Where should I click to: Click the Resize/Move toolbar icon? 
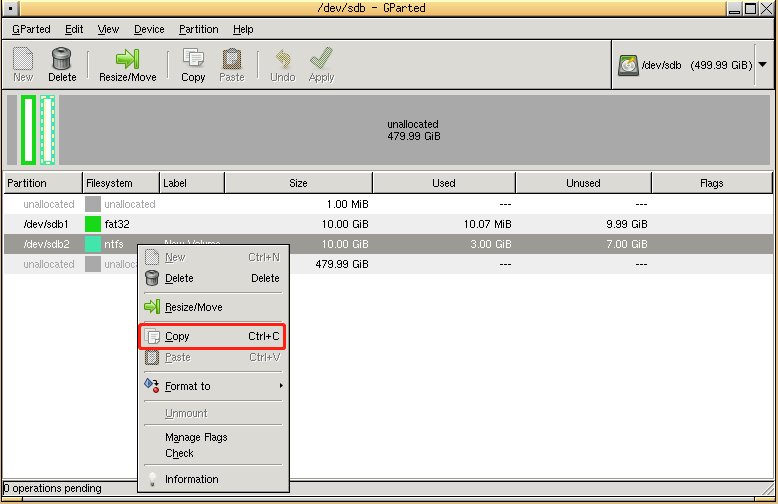click(127, 58)
